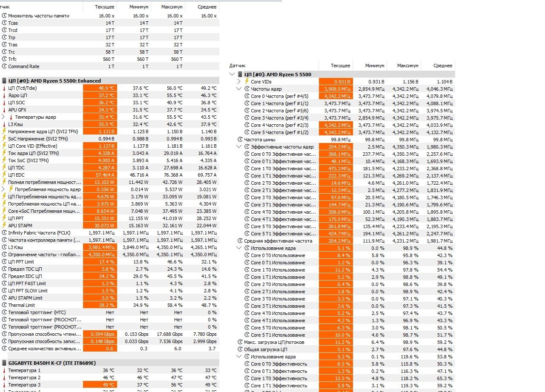Screen dimensions: 545x392
Task: Click lightning icon beside SoC Напряжение
Action: (4, 139)
